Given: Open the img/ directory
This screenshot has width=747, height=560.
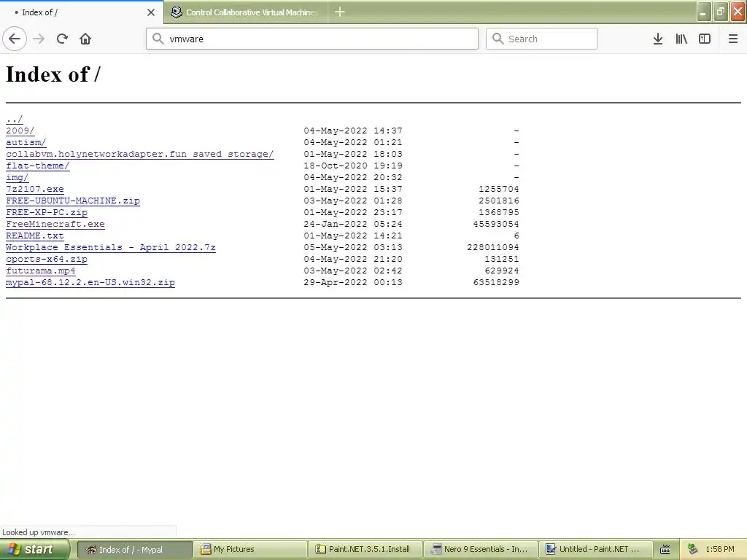Looking at the screenshot, I should click(18, 177).
